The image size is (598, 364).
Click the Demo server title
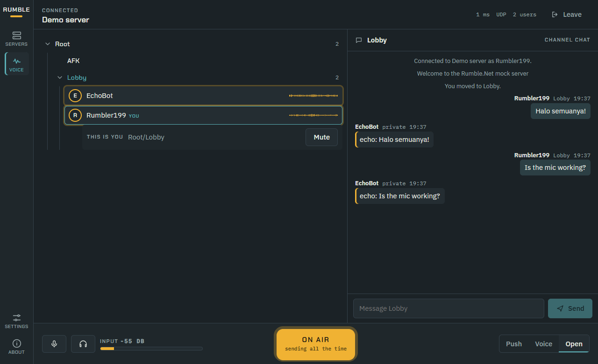[x=65, y=20]
